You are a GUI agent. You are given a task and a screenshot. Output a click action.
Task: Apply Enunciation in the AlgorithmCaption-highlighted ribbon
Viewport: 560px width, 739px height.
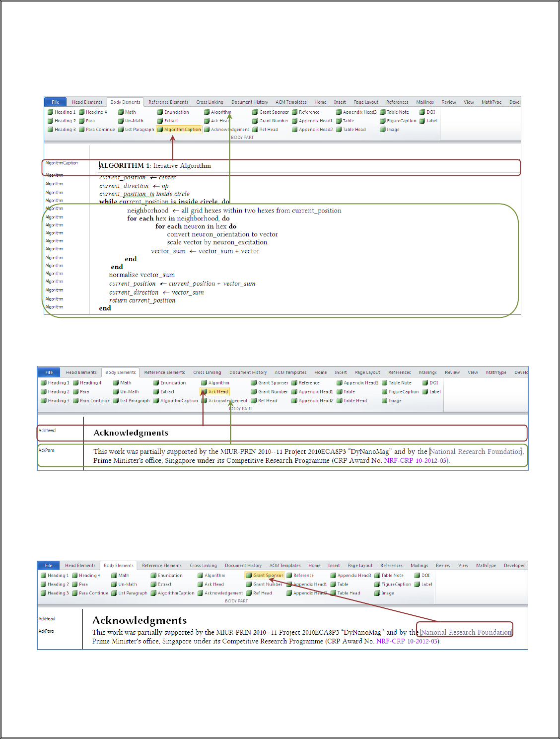(x=173, y=112)
